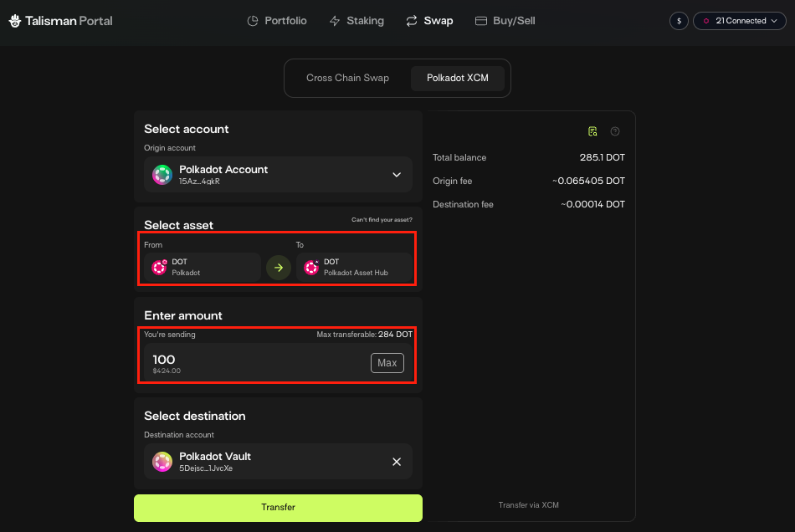Click the $424.00 fiat value text

click(x=167, y=371)
